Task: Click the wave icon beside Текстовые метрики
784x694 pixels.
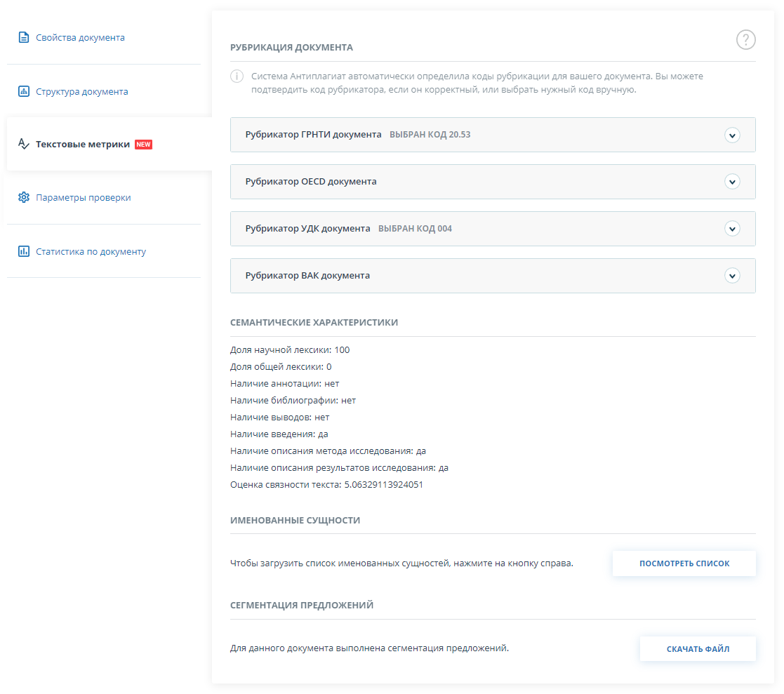Action: (24, 144)
